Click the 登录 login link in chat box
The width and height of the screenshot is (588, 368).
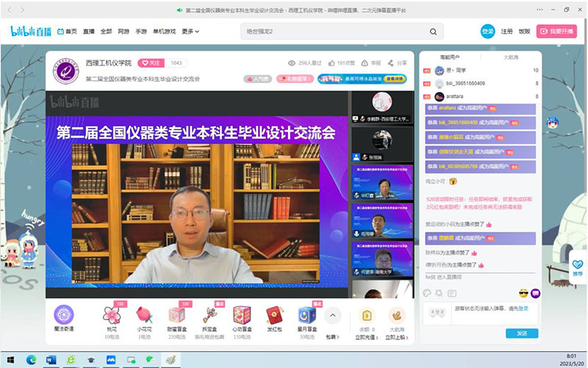[523, 309]
